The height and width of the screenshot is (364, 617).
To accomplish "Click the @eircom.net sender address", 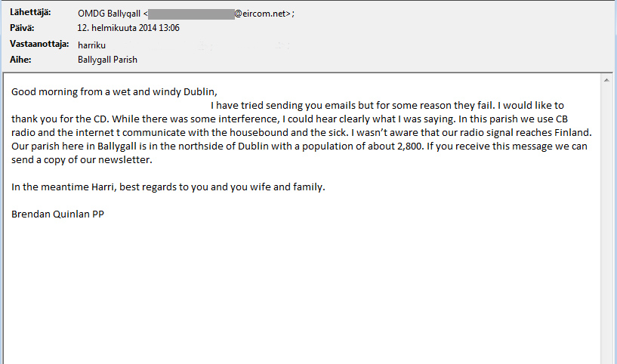I will [x=262, y=14].
